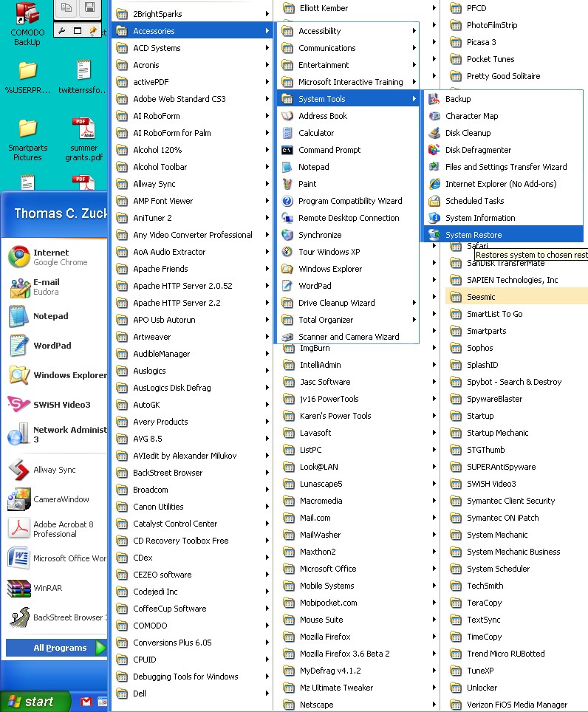588x712 pixels.
Task: Click the start button
Action: point(35,702)
